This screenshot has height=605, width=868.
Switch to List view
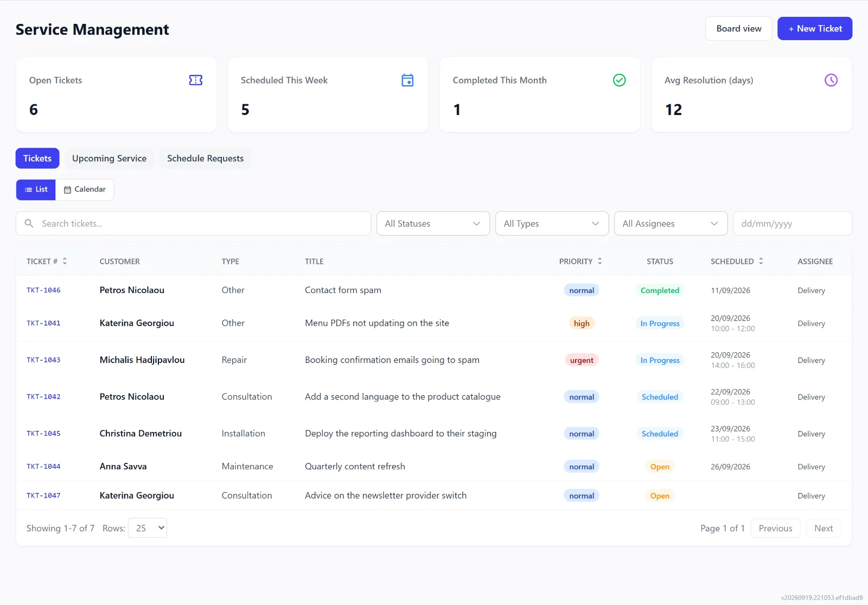(x=36, y=190)
